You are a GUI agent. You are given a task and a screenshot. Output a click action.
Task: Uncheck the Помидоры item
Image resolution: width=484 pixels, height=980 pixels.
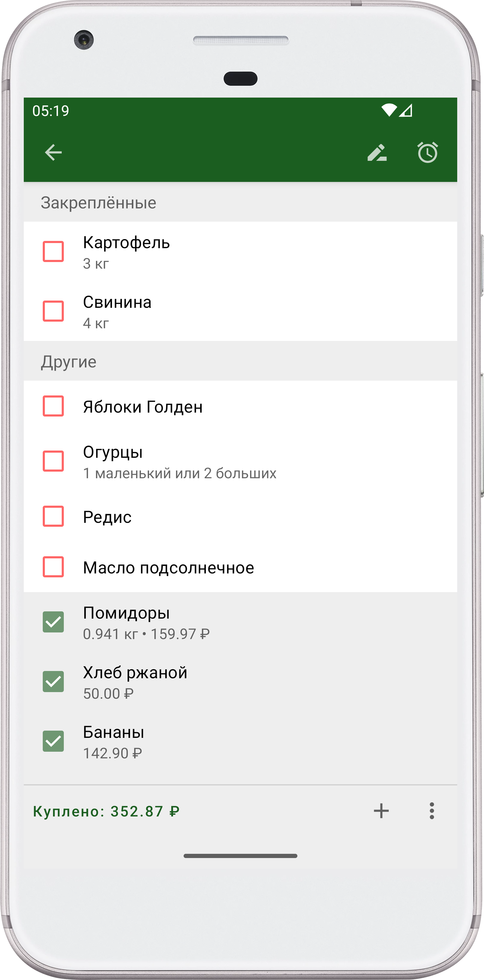pyautogui.click(x=53, y=622)
